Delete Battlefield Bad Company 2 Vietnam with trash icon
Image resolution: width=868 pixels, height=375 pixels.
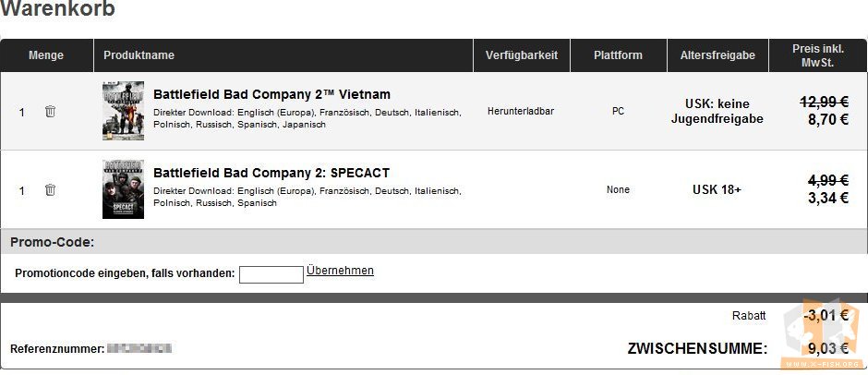click(51, 112)
